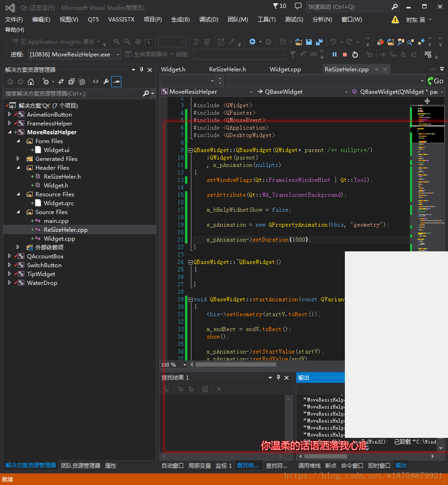Click the Solution Explorer search field
The height and width of the screenshot is (485, 448).
73,93
